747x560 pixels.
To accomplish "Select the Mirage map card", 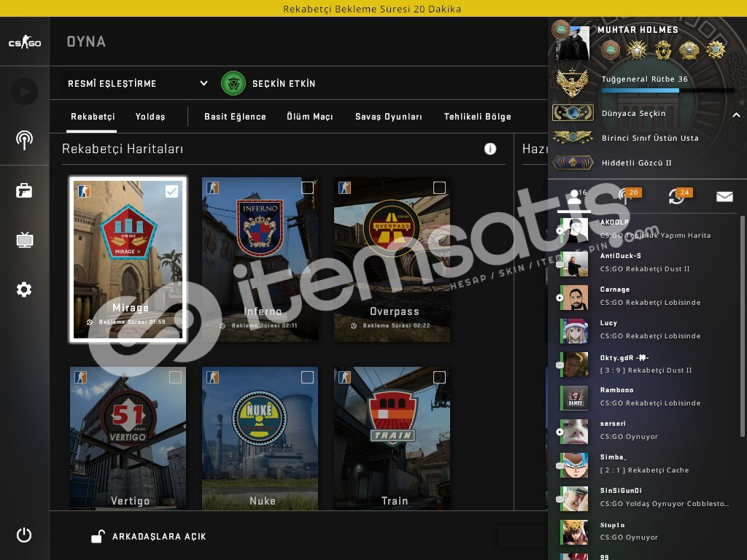I will (x=128, y=260).
